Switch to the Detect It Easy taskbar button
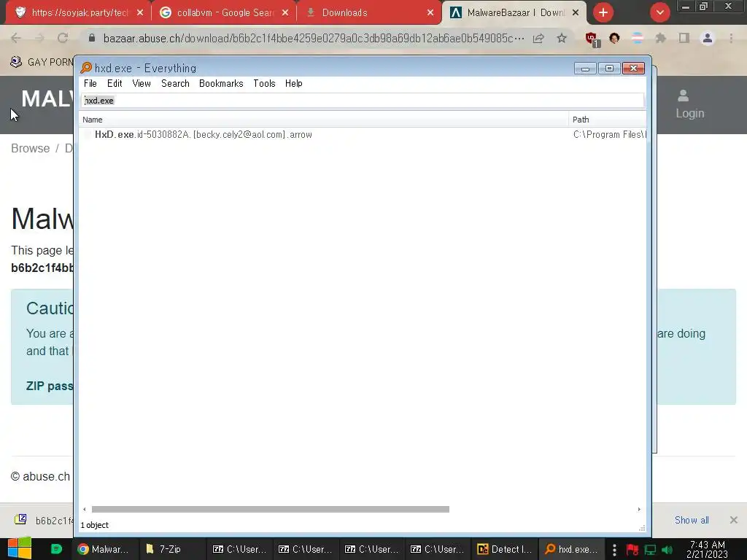 pos(505,549)
